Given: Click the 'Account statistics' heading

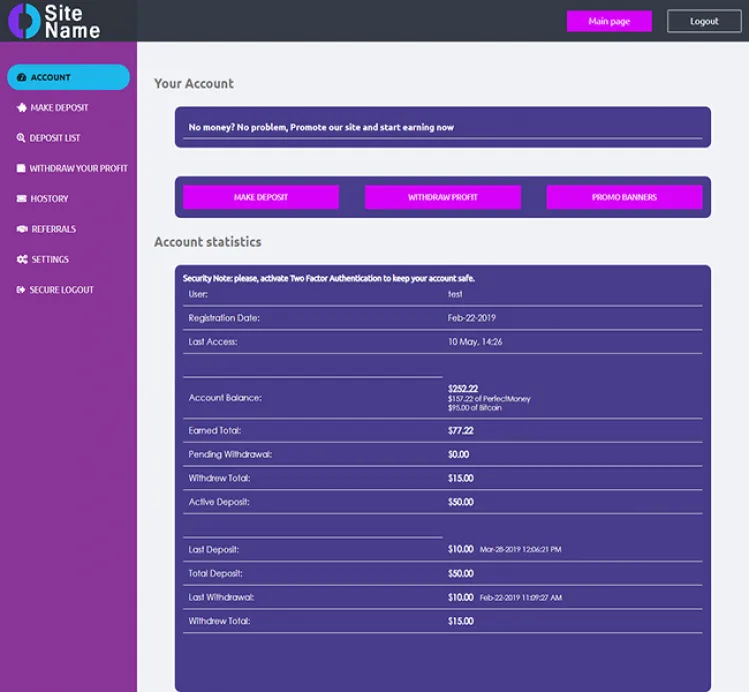Looking at the screenshot, I should [x=208, y=242].
